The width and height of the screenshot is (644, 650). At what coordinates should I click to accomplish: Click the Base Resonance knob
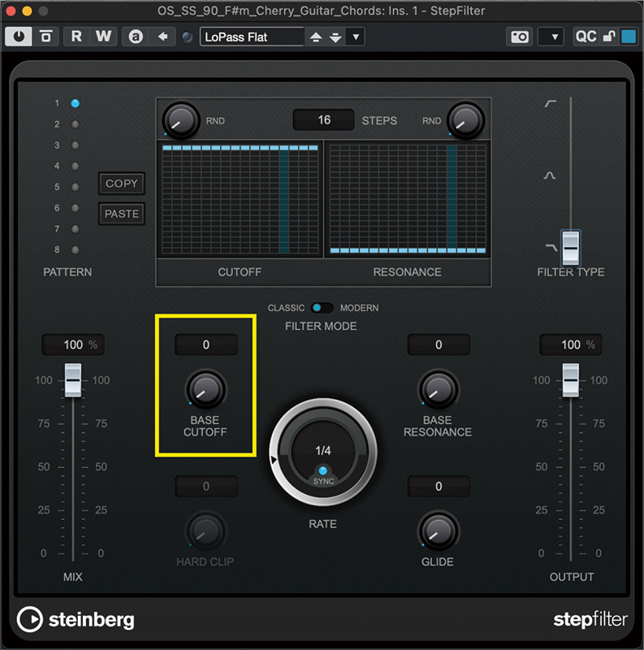438,390
